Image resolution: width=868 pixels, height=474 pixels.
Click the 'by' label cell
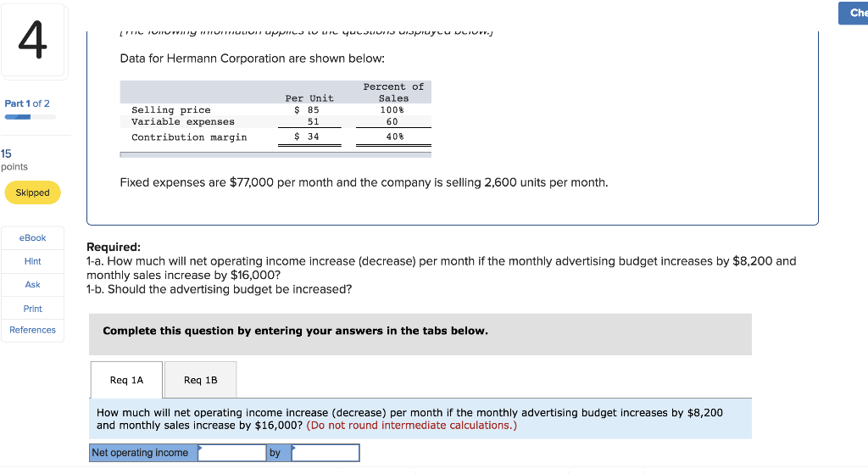(x=278, y=453)
